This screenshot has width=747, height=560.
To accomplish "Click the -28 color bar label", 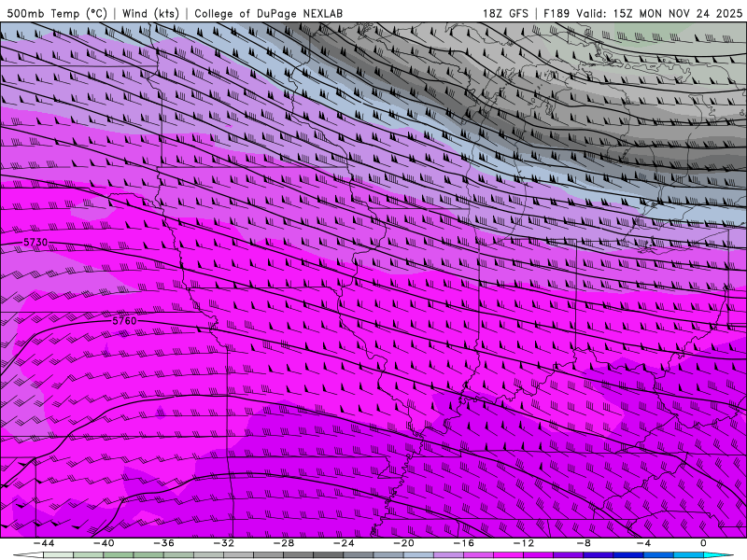I will 284,543.
